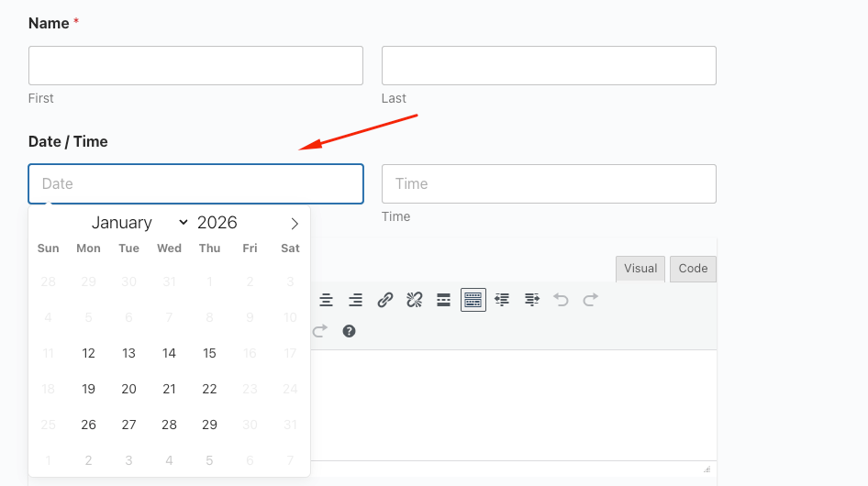The height and width of the screenshot is (486, 868).
Task: Insert a Read More tag
Action: click(x=443, y=300)
